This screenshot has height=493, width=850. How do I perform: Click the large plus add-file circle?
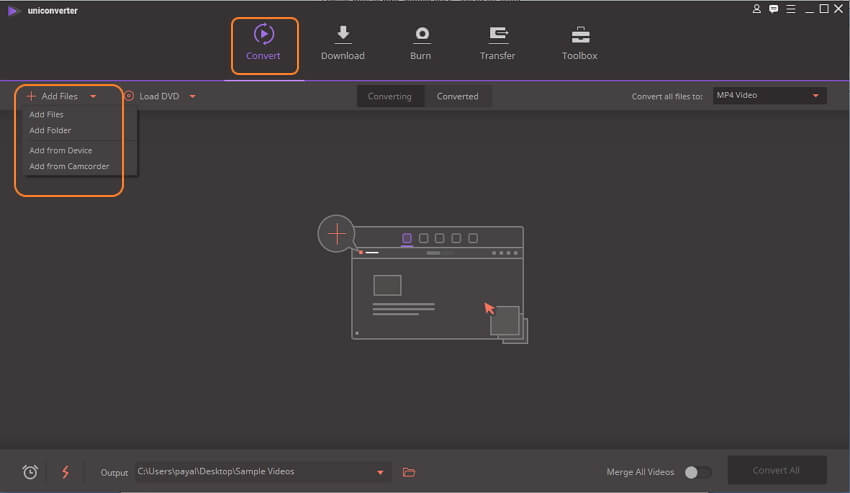[x=337, y=234]
